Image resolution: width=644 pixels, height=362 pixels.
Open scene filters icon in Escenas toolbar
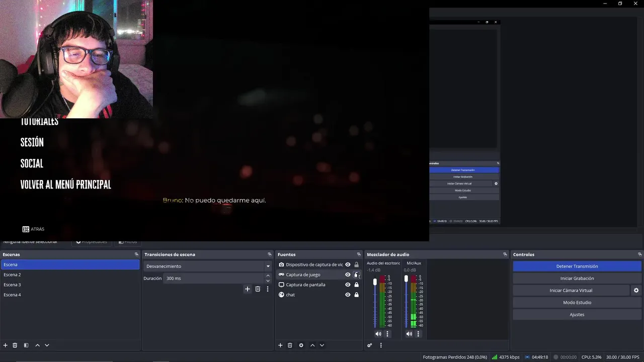26,345
